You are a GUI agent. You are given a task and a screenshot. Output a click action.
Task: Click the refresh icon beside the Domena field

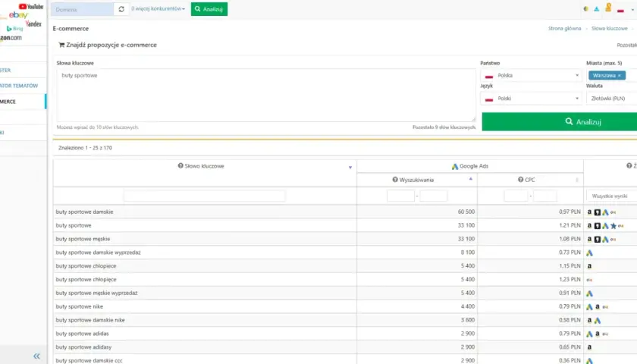tap(121, 9)
